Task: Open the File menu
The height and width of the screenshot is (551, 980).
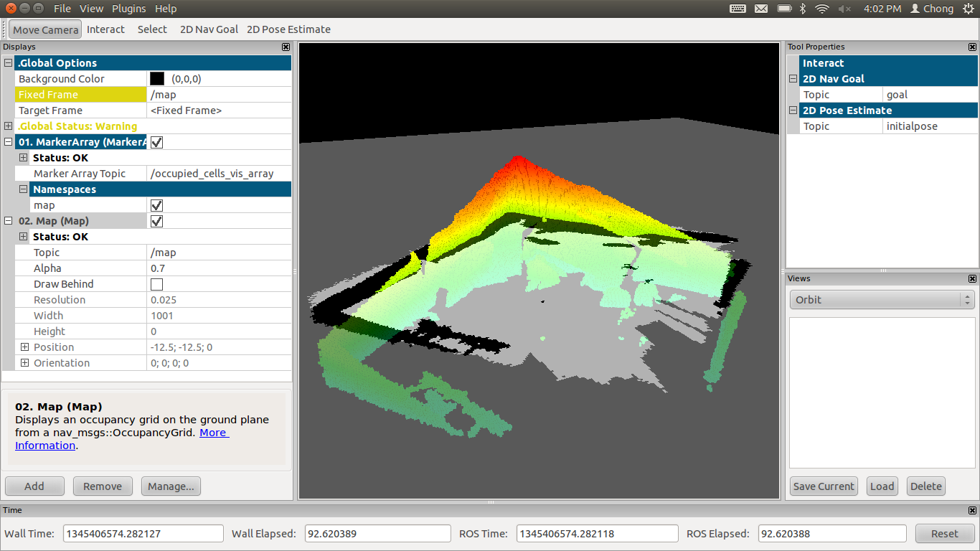Action: point(62,9)
